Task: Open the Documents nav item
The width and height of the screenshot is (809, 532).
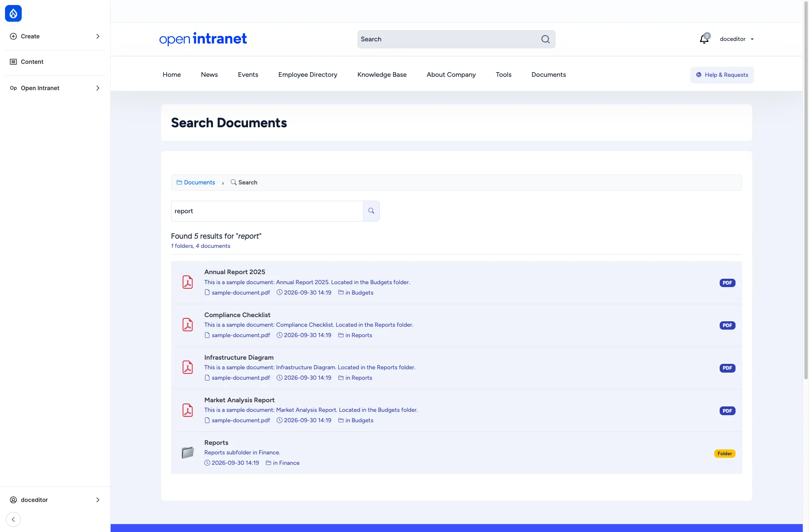Action: 549,75
